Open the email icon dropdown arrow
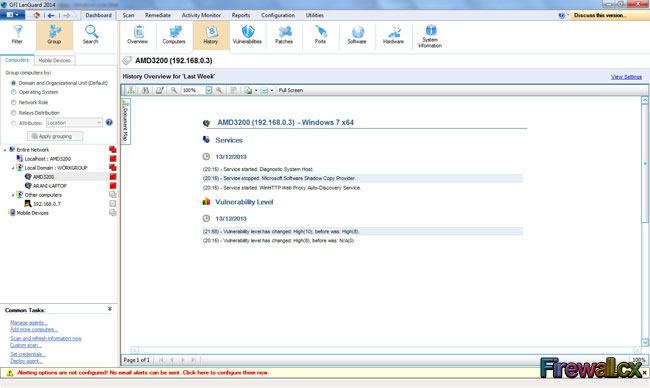 click(x=272, y=90)
